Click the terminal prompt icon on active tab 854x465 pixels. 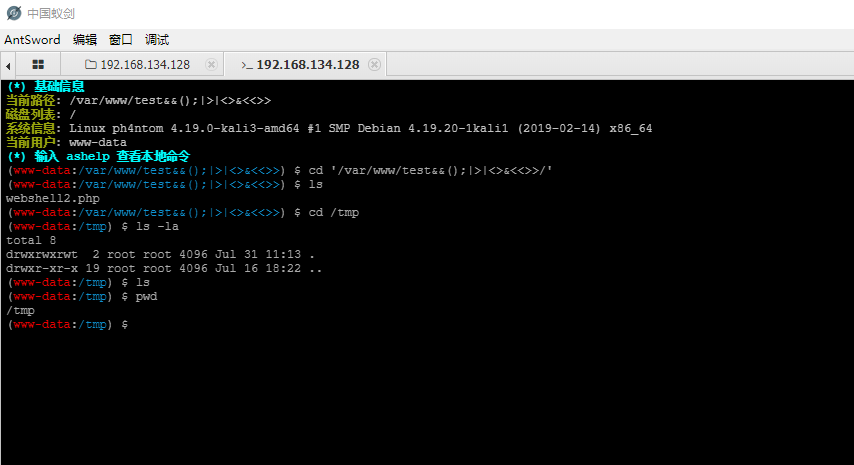coord(247,65)
